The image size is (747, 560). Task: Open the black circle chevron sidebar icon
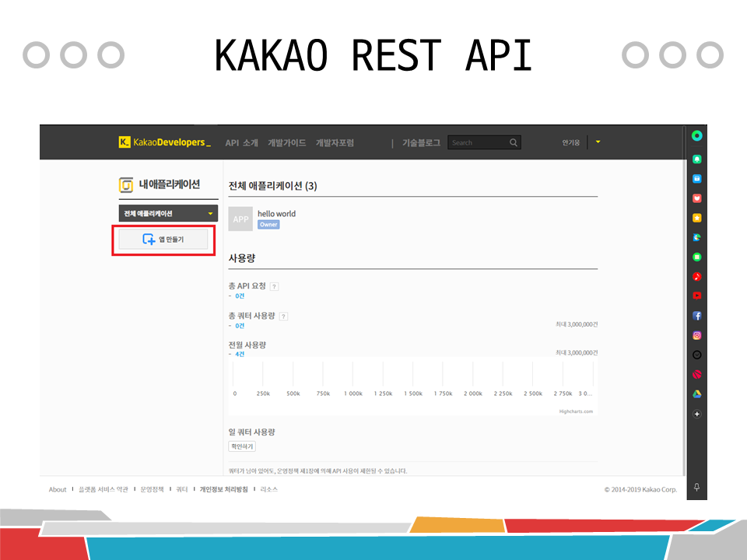(697, 355)
